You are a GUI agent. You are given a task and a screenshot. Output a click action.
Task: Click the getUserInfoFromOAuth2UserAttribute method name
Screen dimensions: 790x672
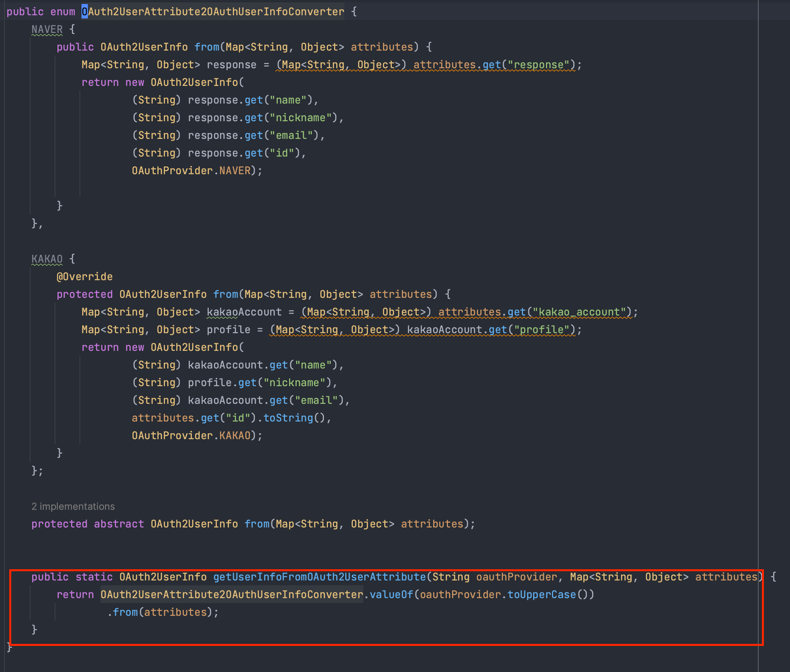[x=319, y=577]
